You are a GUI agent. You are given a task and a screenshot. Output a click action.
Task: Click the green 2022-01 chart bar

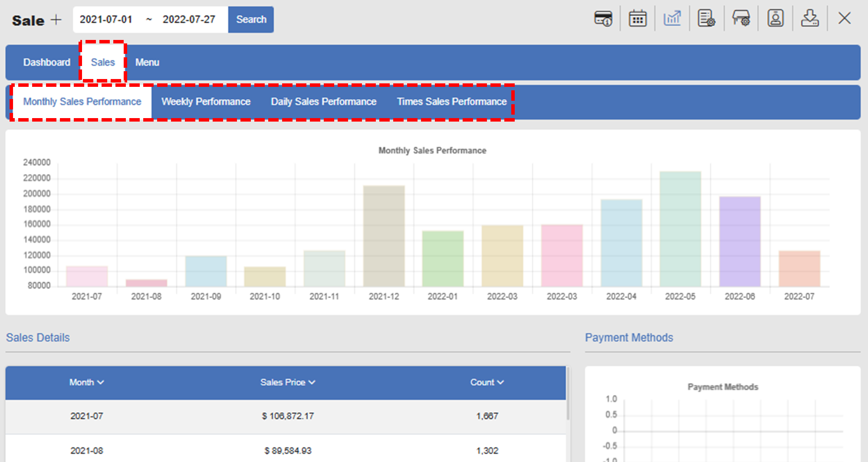click(443, 258)
